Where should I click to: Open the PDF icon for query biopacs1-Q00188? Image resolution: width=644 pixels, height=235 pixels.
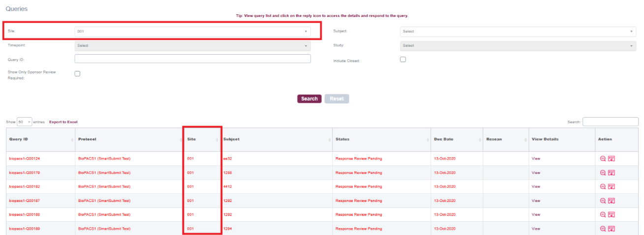click(x=612, y=215)
